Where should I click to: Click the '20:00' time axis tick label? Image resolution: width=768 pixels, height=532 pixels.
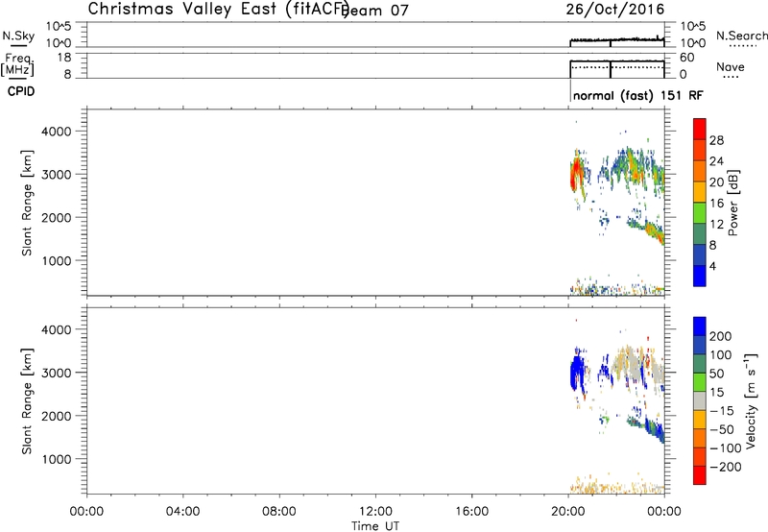567,512
